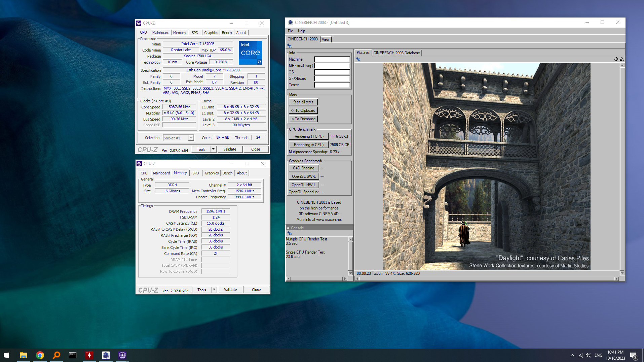This screenshot has width=644, height=362.
Task: Run Rendering (x CPU) benchmark
Action: tap(308, 145)
